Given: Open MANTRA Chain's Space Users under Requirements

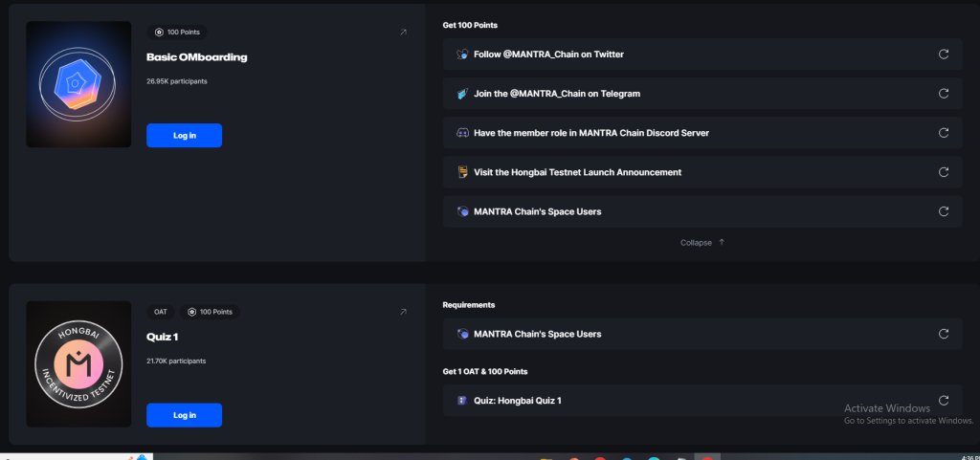Looking at the screenshot, I should point(702,334).
